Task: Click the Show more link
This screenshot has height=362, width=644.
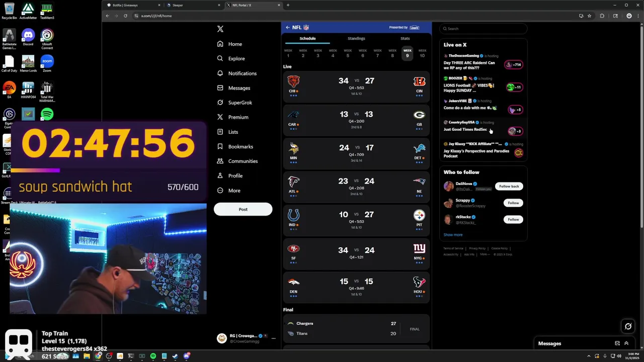Action: (x=453, y=235)
